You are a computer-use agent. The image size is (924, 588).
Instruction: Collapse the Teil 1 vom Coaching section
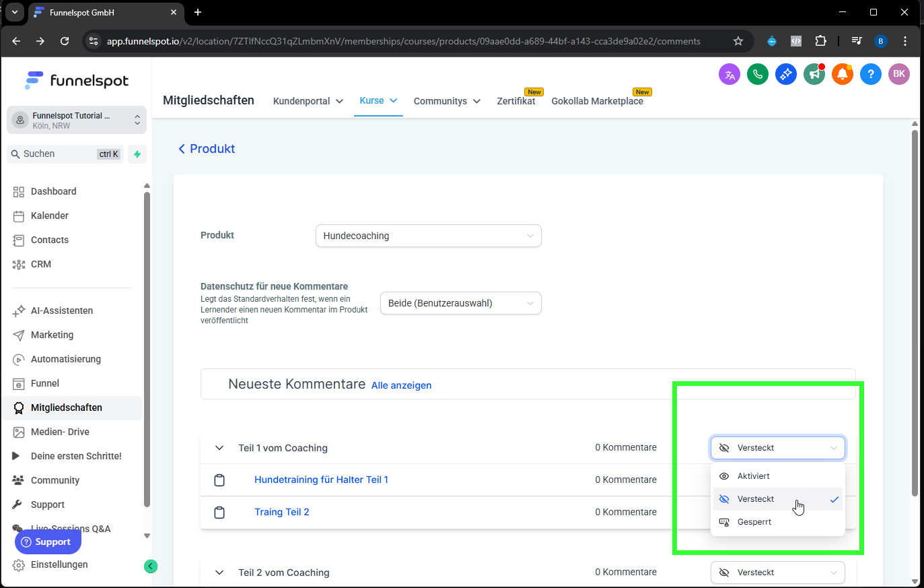[x=219, y=448]
